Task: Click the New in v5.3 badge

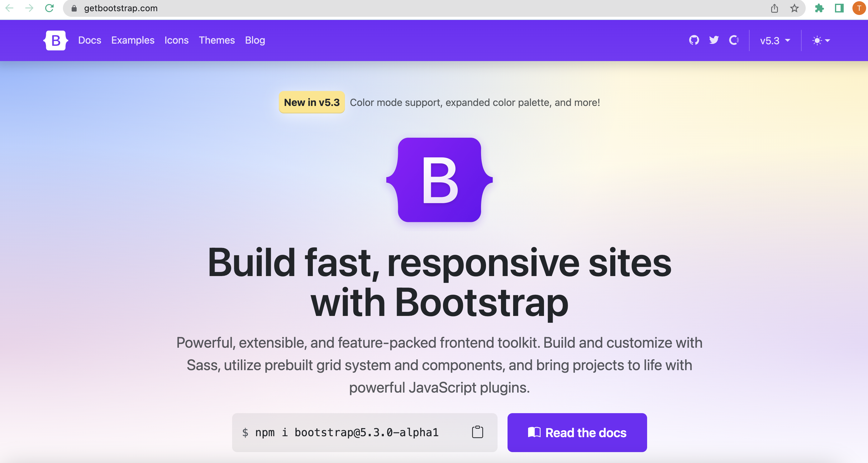Action: tap(312, 102)
